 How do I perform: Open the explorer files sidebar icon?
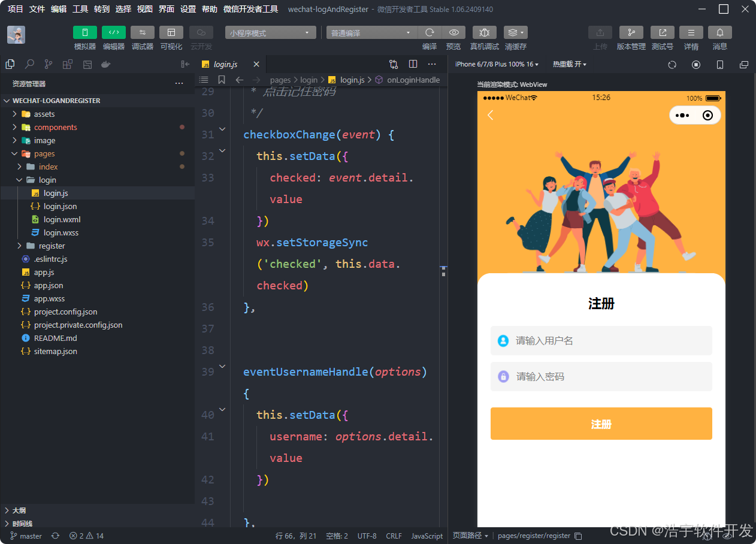point(10,64)
